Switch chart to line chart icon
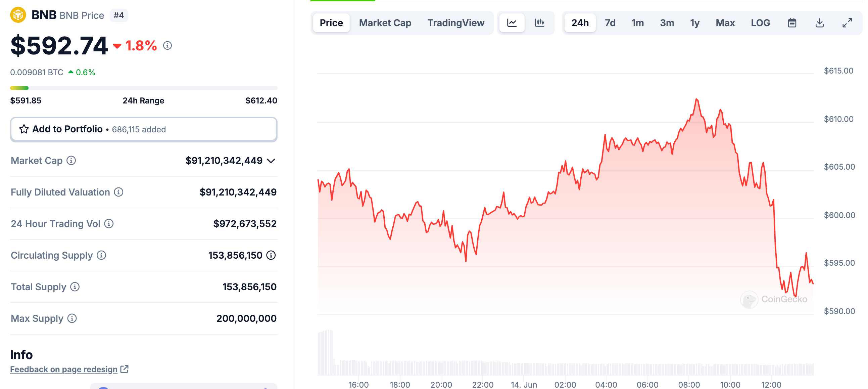Image resolution: width=868 pixels, height=389 pixels. tap(512, 23)
